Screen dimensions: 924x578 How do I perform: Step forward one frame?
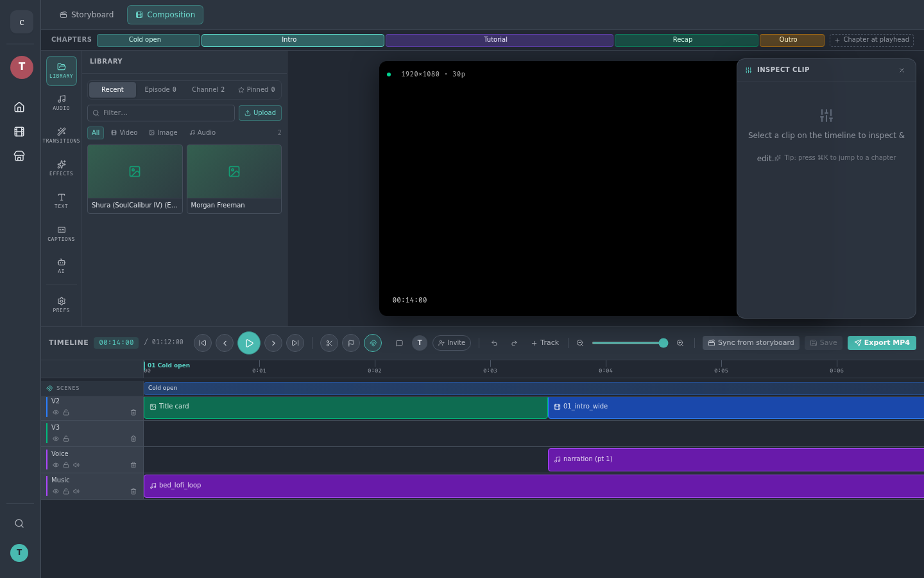pyautogui.click(x=273, y=343)
